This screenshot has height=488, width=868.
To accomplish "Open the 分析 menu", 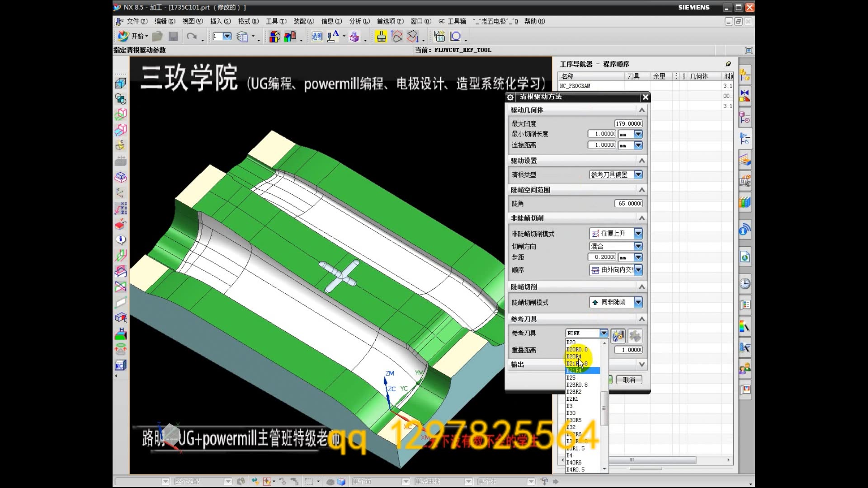I will click(x=359, y=21).
